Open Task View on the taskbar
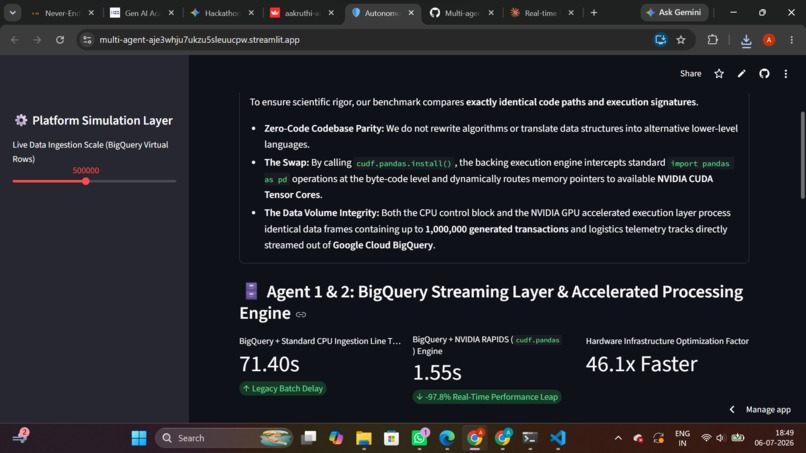This screenshot has height=453, width=806. click(x=308, y=438)
